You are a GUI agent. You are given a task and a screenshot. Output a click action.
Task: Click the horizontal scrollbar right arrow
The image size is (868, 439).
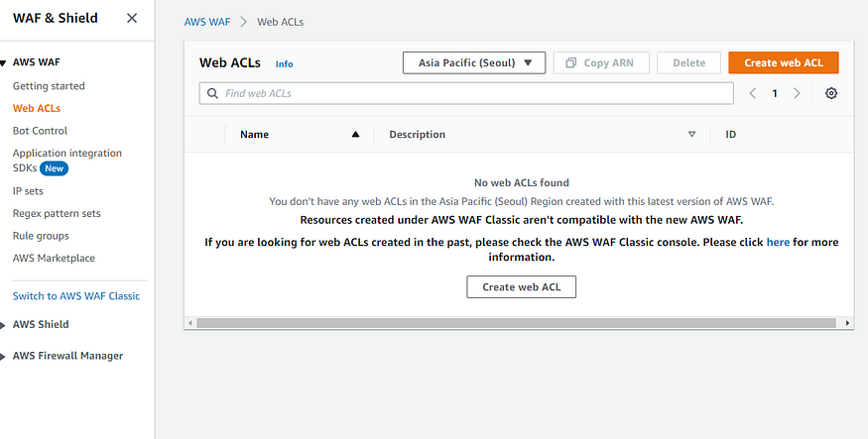pos(847,323)
